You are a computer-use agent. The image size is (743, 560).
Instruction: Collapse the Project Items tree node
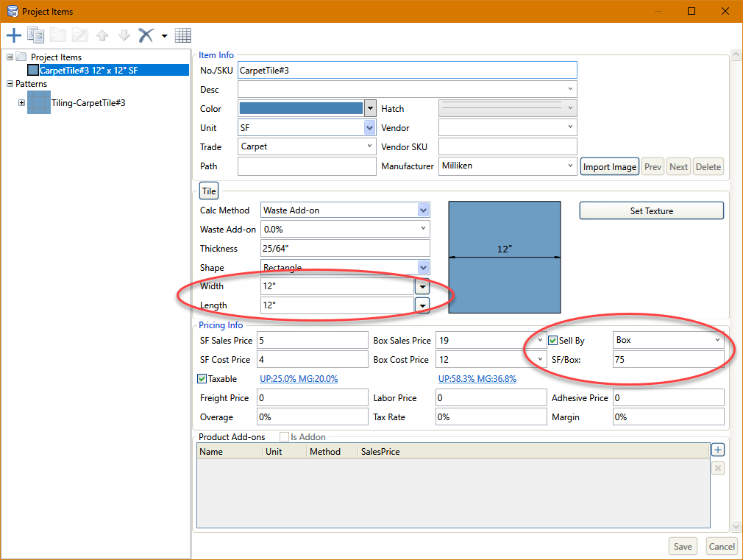(10, 57)
